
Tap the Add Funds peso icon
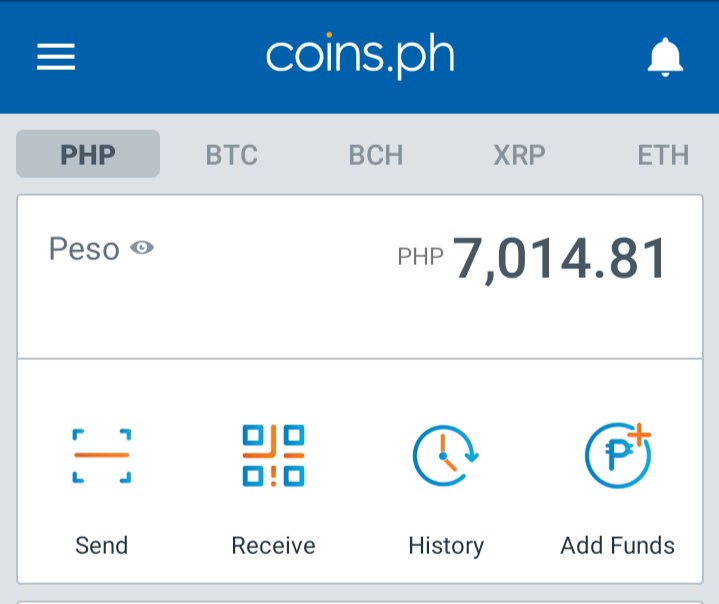click(x=618, y=455)
